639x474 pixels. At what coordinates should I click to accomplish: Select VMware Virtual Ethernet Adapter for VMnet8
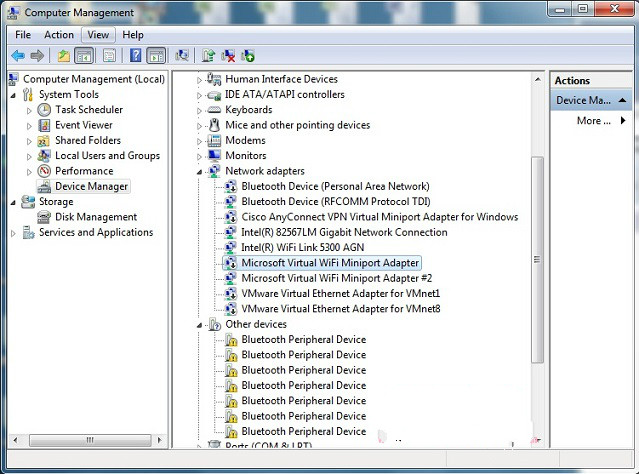(x=341, y=309)
